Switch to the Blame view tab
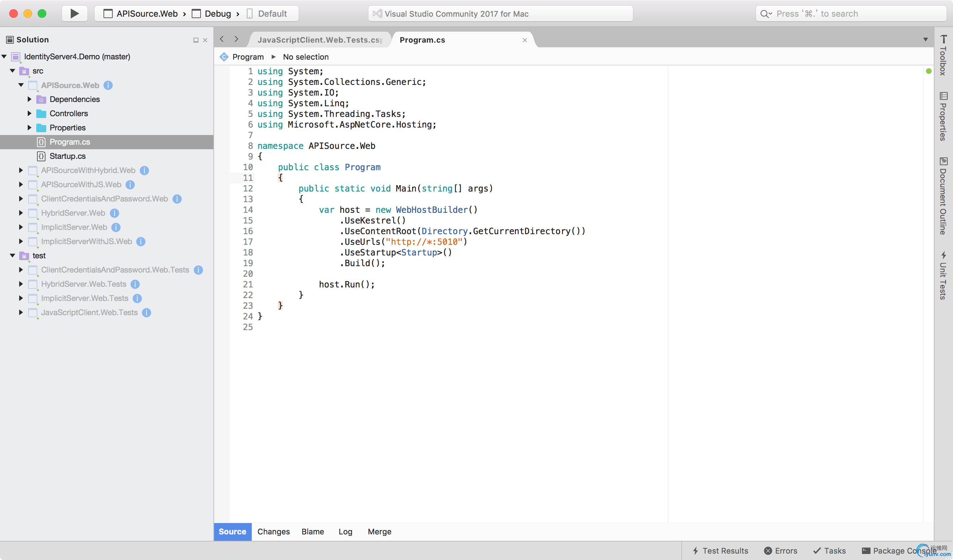Screen dimensions: 953x560 click(x=313, y=532)
